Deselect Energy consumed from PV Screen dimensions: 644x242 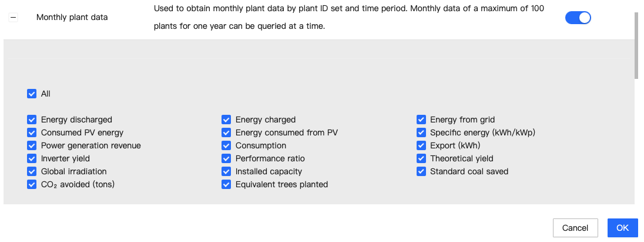click(226, 132)
